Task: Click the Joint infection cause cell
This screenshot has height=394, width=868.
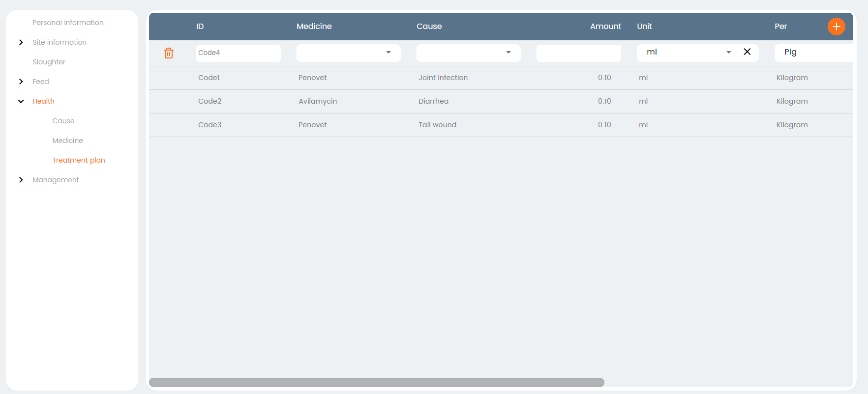Action: pyautogui.click(x=443, y=78)
